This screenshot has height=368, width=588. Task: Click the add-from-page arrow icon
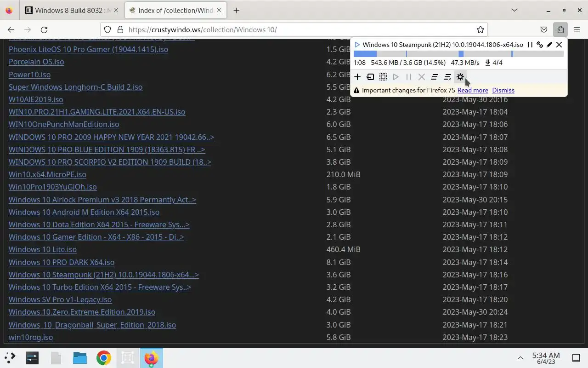(370, 77)
